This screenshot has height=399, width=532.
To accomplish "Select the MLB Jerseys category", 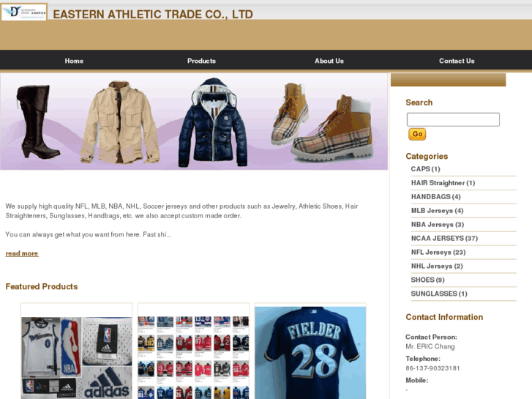I will pyautogui.click(x=437, y=211).
